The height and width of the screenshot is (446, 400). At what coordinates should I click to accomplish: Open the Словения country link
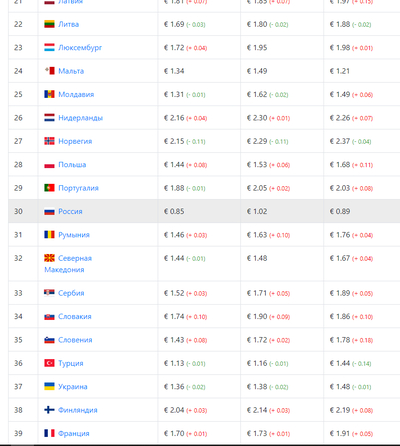coord(75,340)
